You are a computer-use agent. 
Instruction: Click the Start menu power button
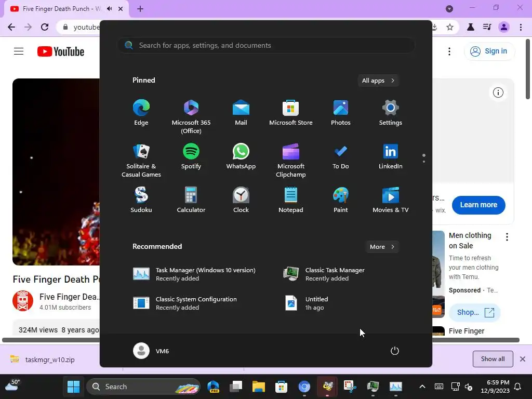coord(395,351)
